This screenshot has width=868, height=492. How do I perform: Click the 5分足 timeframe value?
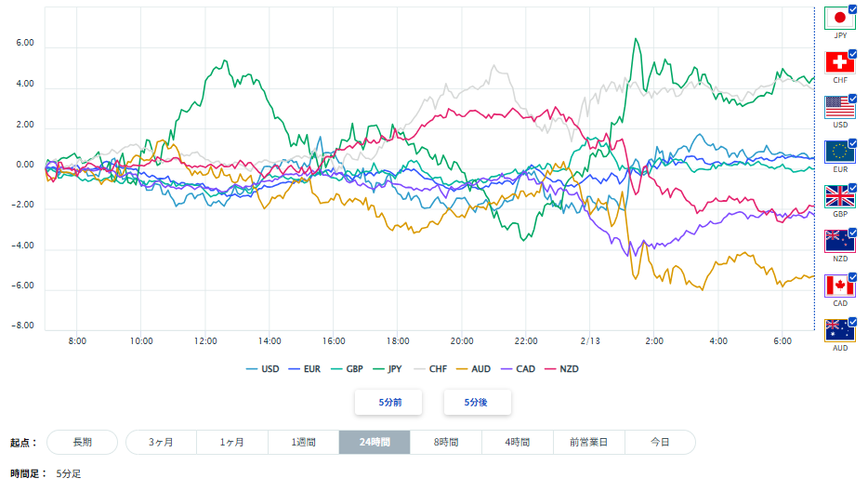[x=69, y=474]
